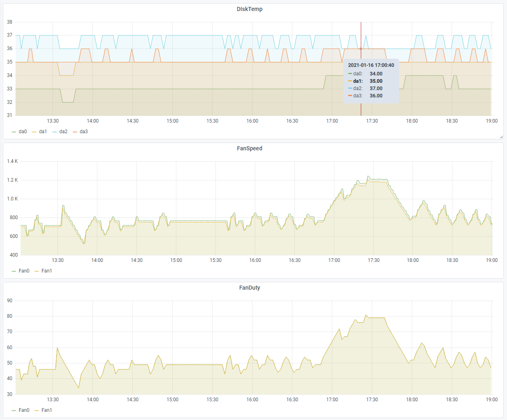Click the 19:00 label on DiskTemp axis
This screenshot has width=507, height=420.
[x=492, y=121]
